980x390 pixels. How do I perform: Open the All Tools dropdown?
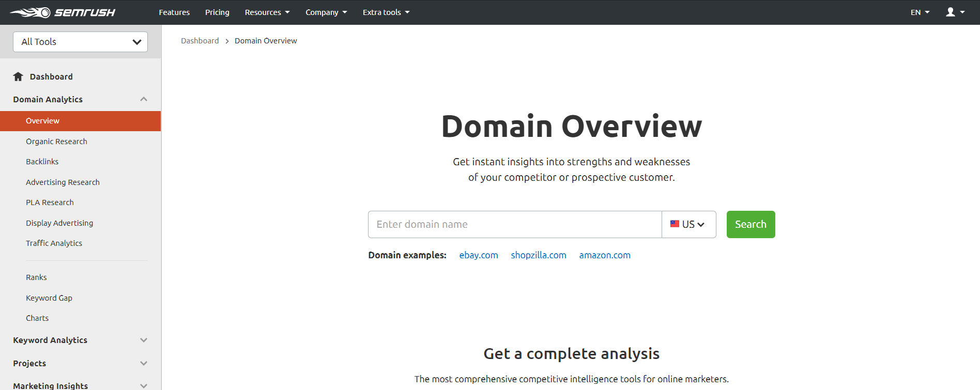point(80,42)
